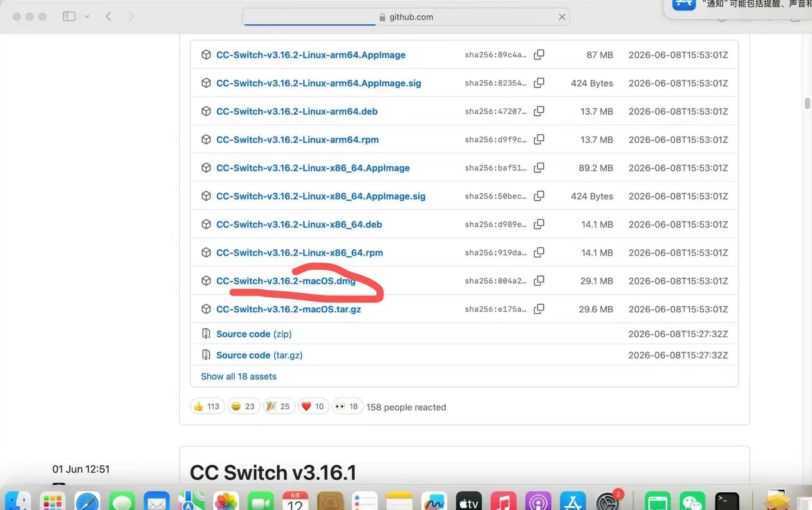Copy the sha256 of macOS.dmg
This screenshot has height=510, width=812.
pyautogui.click(x=539, y=280)
